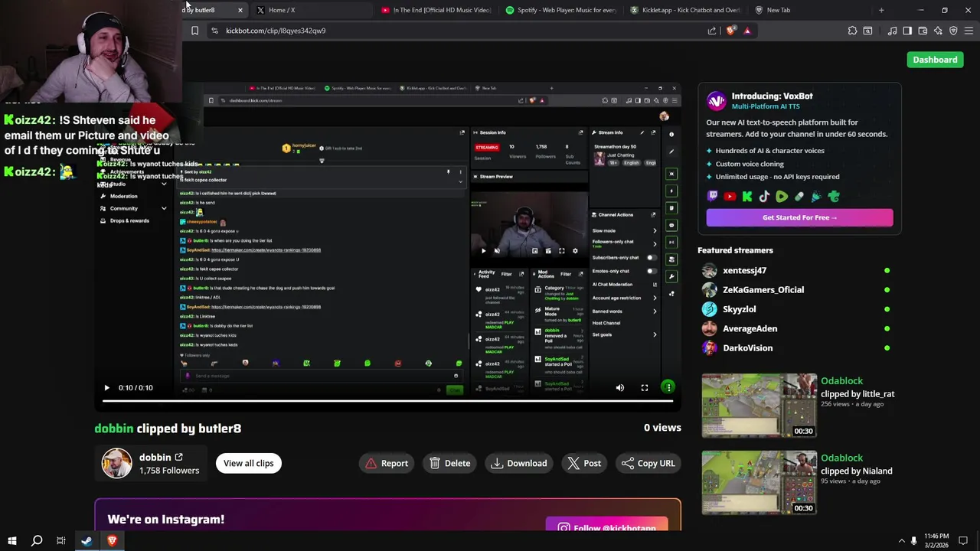Open featured streamer ZeKaGamers_Oficial
The width and height of the screenshot is (980, 551).
(763, 290)
